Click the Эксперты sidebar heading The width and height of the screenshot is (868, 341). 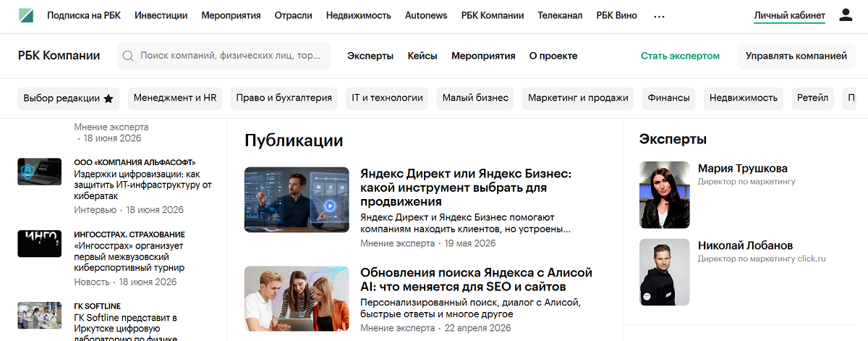pyautogui.click(x=673, y=139)
